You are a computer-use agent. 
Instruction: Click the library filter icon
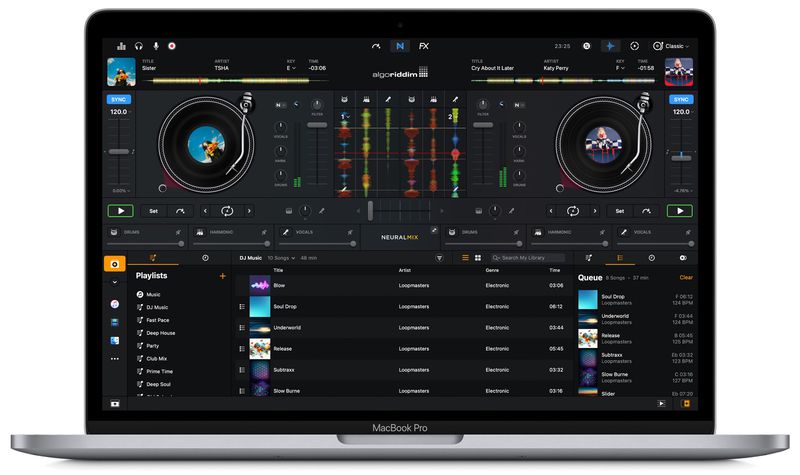click(439, 258)
